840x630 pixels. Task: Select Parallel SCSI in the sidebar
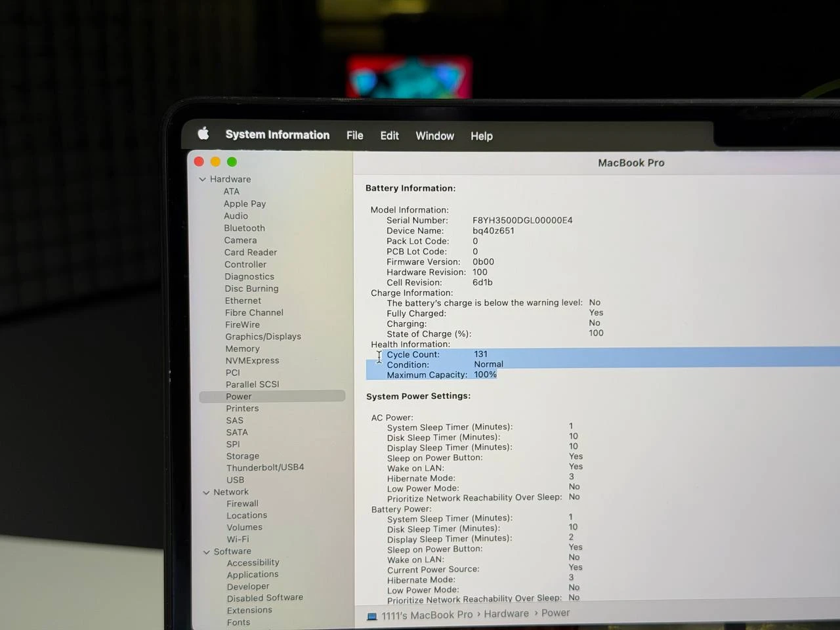pyautogui.click(x=253, y=385)
